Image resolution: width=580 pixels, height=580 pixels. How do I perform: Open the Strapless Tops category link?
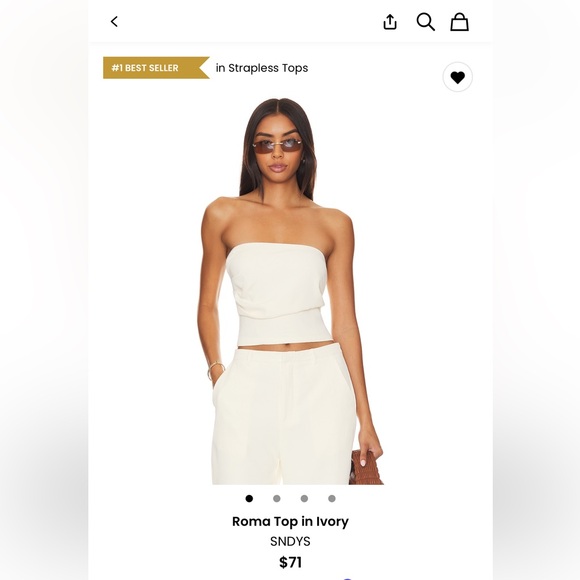262,68
